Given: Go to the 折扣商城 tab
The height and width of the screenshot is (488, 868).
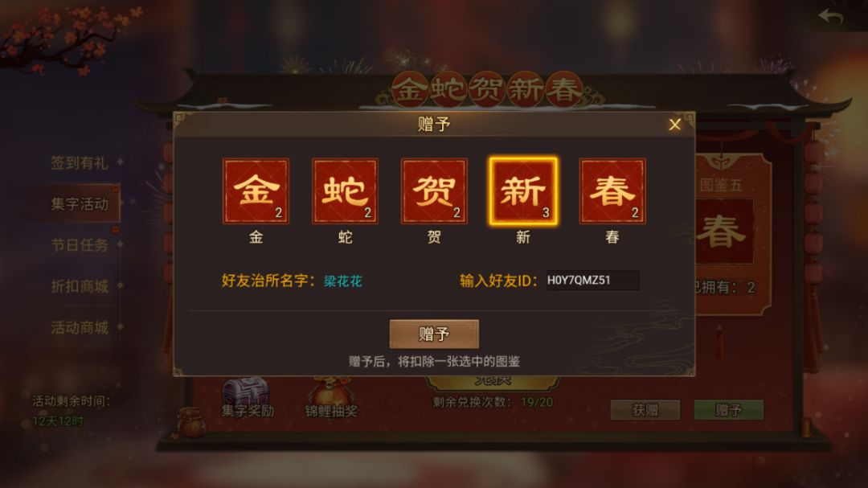Looking at the screenshot, I should (80, 286).
